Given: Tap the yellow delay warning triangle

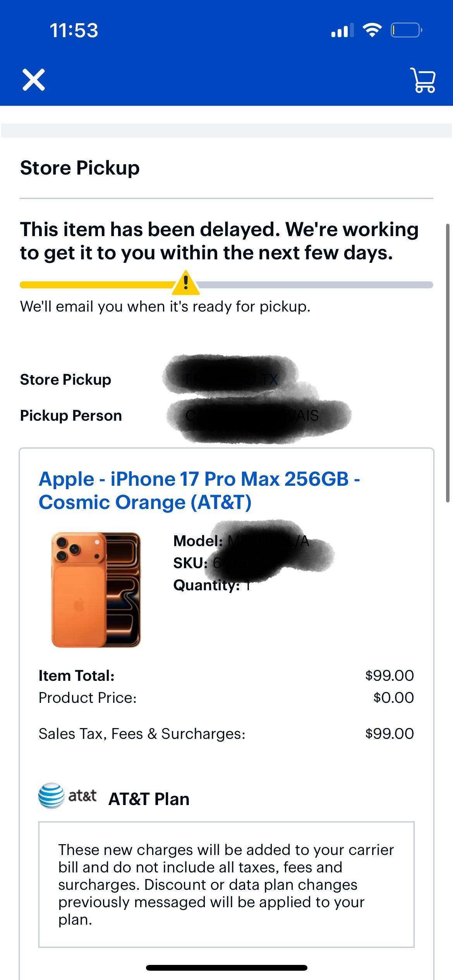Looking at the screenshot, I should (x=186, y=283).
